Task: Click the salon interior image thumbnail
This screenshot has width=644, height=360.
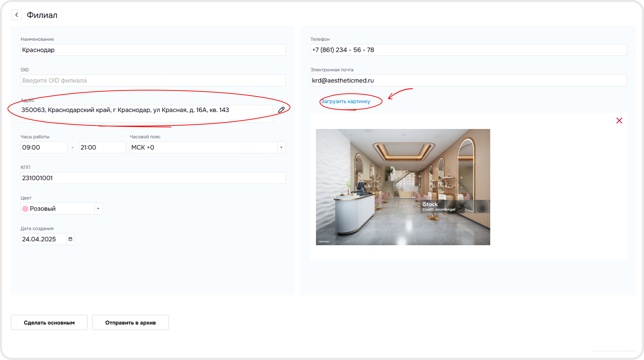Action: tap(403, 187)
